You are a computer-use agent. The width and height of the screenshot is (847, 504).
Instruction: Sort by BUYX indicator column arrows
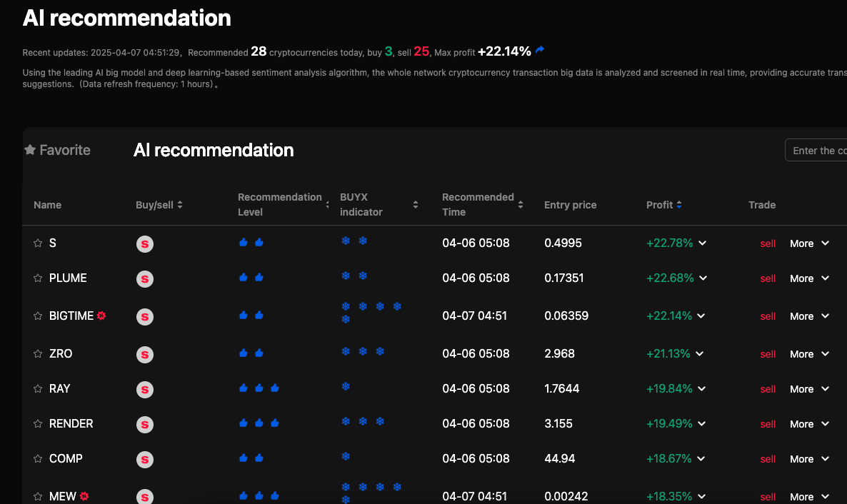pos(416,205)
